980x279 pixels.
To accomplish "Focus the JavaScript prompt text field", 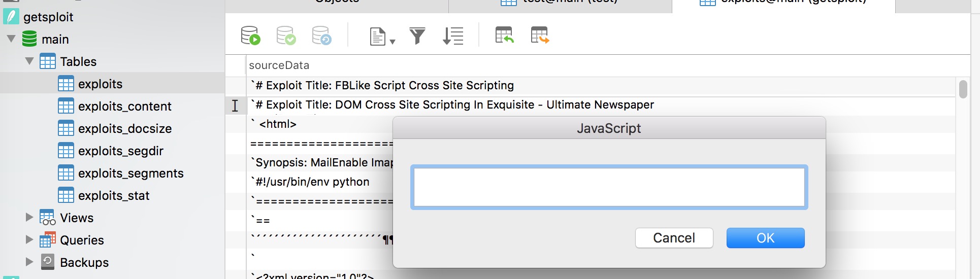I will point(609,187).
